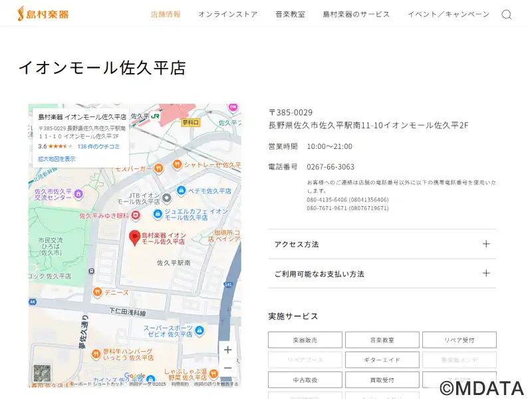Click the ギターエイド service button
The width and height of the screenshot is (532, 399).
(382, 360)
